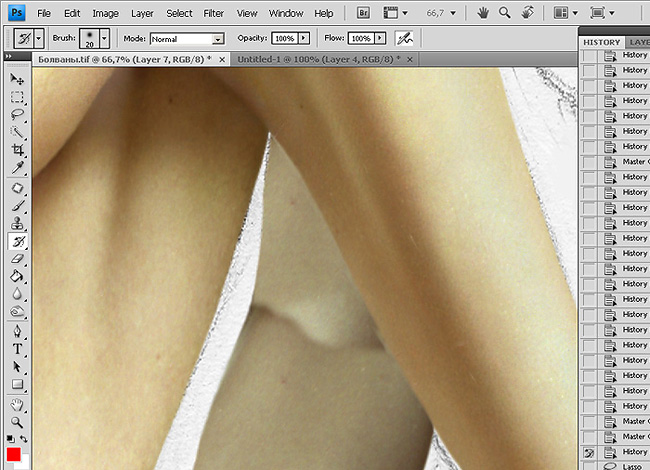
Task: Launch Adobe Bridge with Br button
Action: (x=363, y=13)
